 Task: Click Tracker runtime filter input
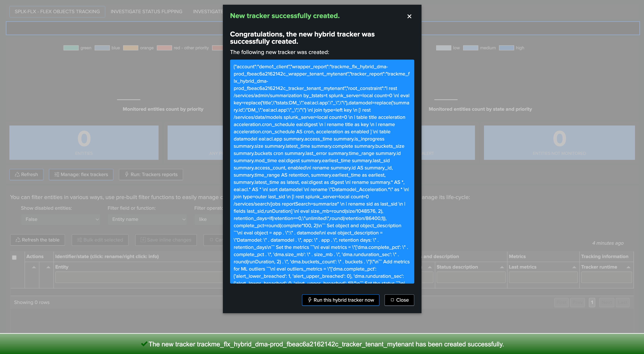[x=606, y=277]
